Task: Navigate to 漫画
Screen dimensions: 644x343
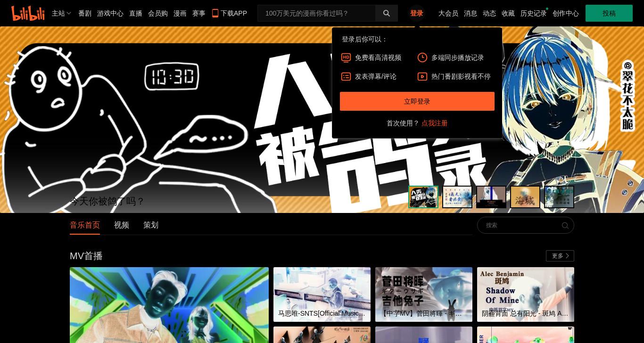Action: [180, 13]
